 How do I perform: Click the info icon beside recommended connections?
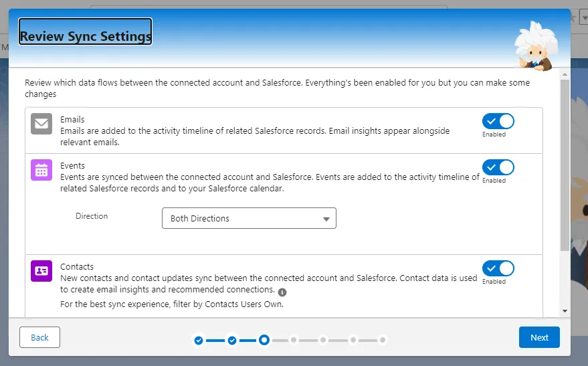point(282,292)
